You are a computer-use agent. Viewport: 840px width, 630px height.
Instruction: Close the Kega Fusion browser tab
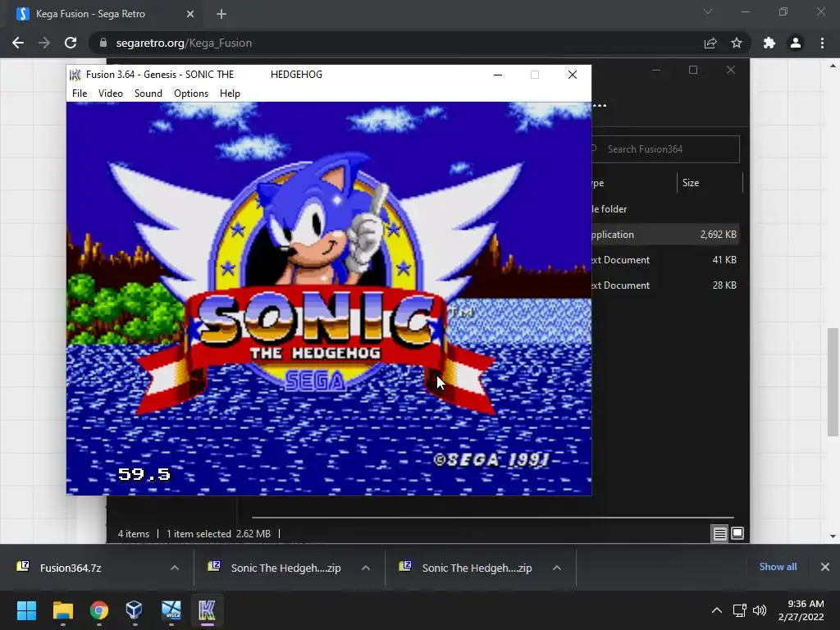click(190, 14)
